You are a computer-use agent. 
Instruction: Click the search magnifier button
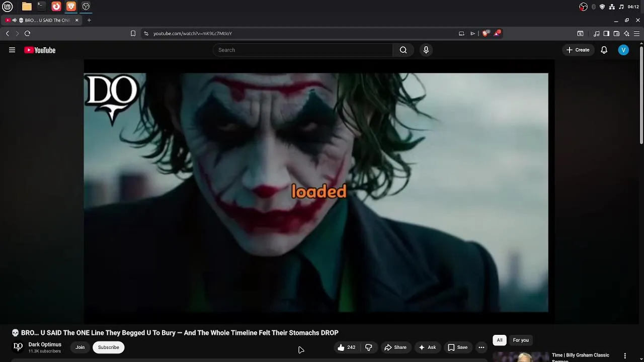point(403,50)
